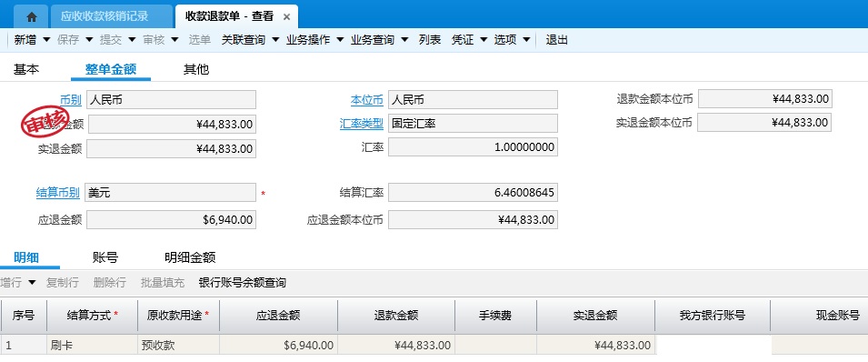Open the 业务操作 menu
868x362 pixels.
pos(308,40)
